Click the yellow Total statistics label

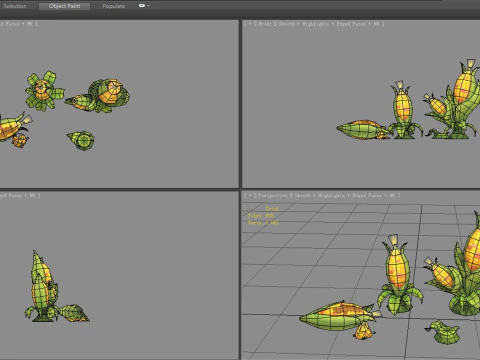[272, 209]
